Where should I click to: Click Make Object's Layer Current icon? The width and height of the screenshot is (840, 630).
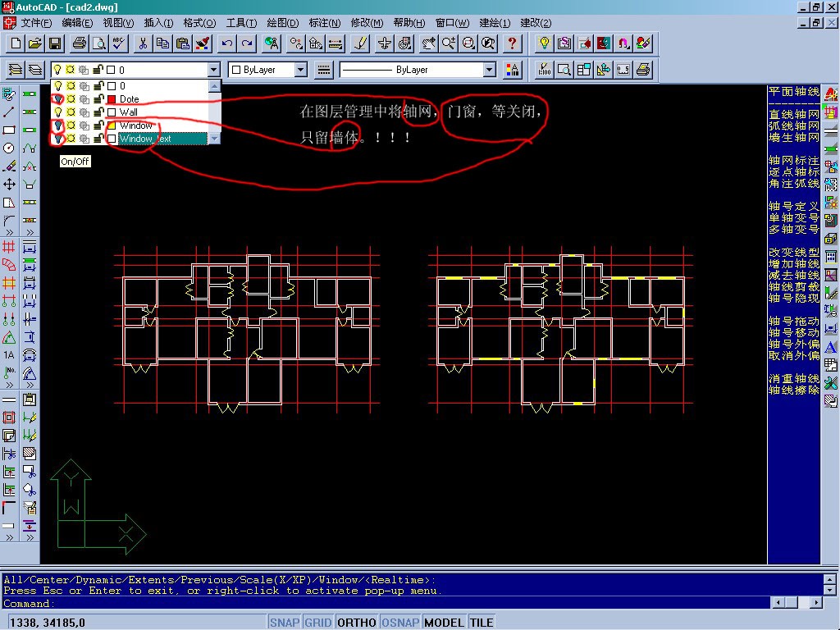point(15,70)
